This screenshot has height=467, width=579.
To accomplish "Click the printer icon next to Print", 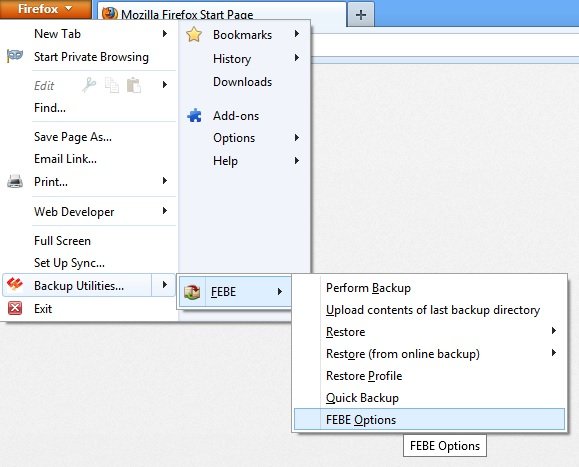I will click(15, 181).
